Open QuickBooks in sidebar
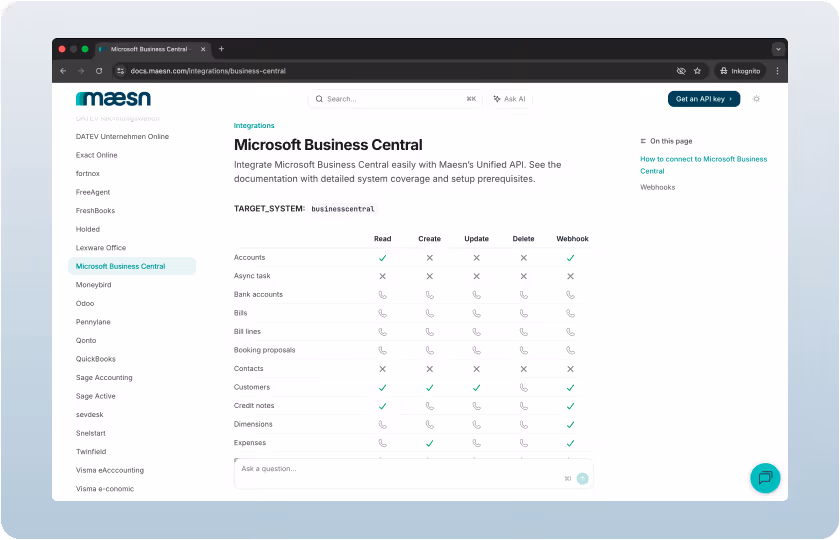Image resolution: width=840 pixels, height=540 pixels. click(x=95, y=359)
